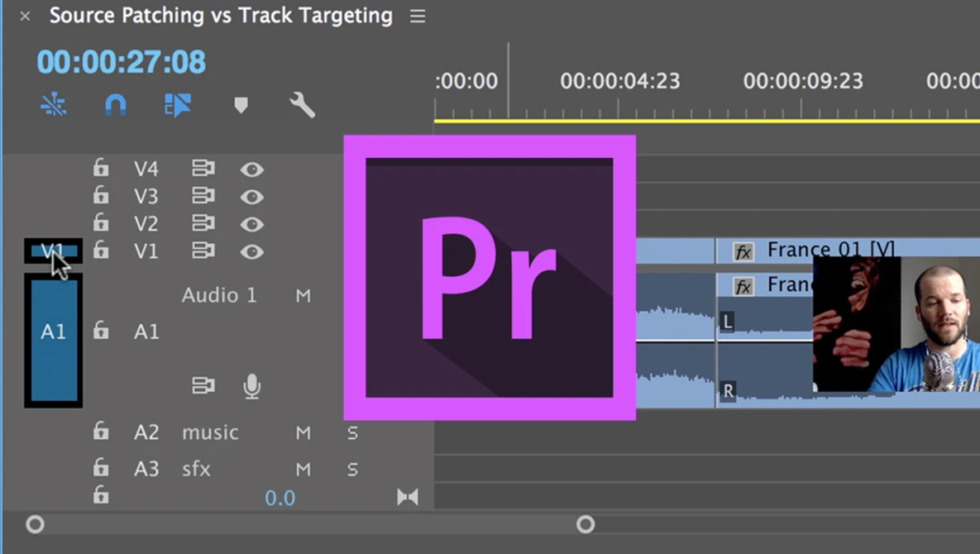Add Marker in the timeline header
The image size is (980, 554).
click(x=241, y=105)
